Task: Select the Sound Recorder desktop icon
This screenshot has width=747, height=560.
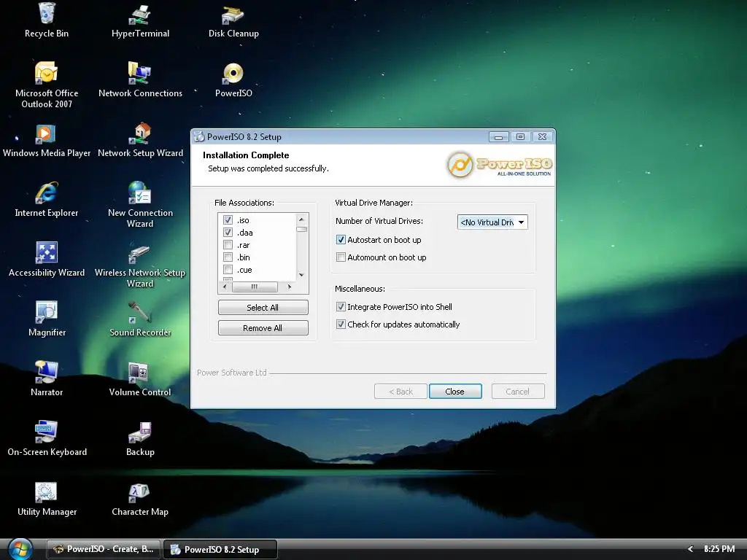Action: click(x=140, y=319)
